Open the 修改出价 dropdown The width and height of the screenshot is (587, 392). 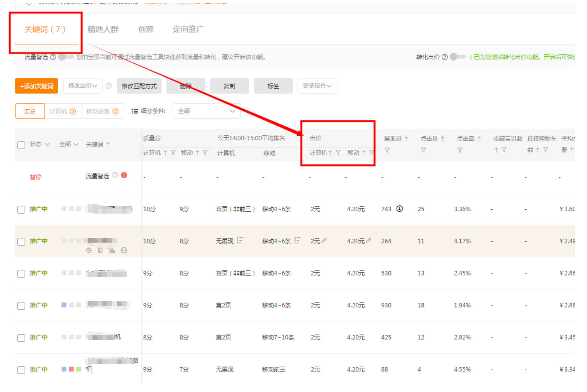pos(83,86)
